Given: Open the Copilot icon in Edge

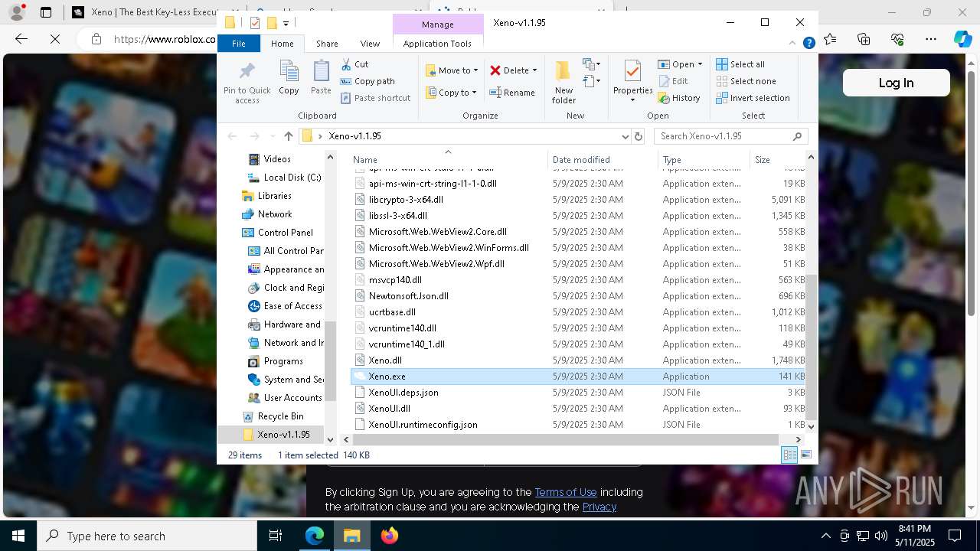Looking at the screenshot, I should pyautogui.click(x=962, y=39).
